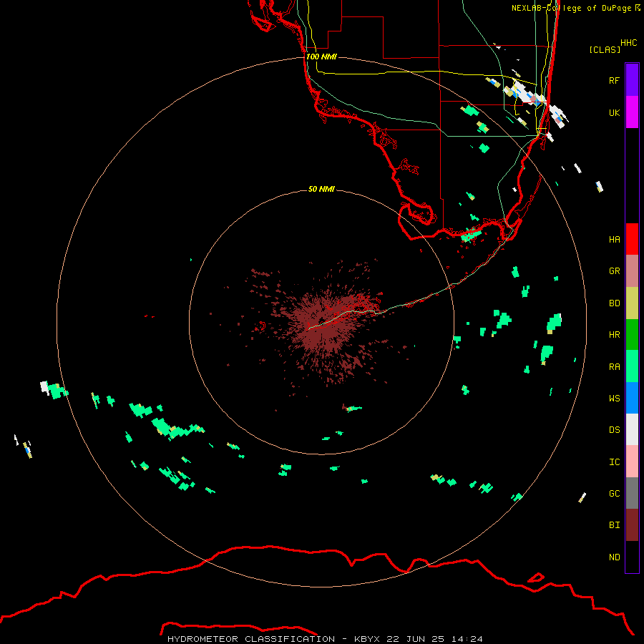This screenshot has width=644, height=644.
Task: Click the RA light green legend swatch
Action: click(632, 366)
